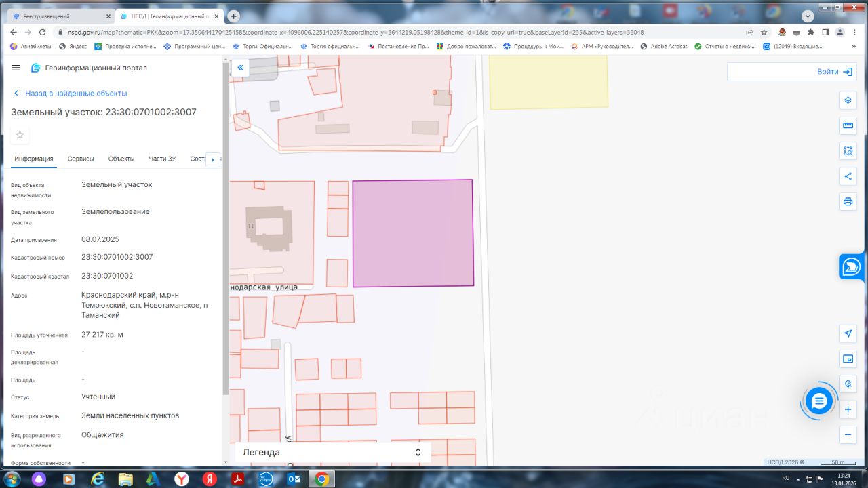Go back via Назад в найденные объекты

[x=71, y=94]
